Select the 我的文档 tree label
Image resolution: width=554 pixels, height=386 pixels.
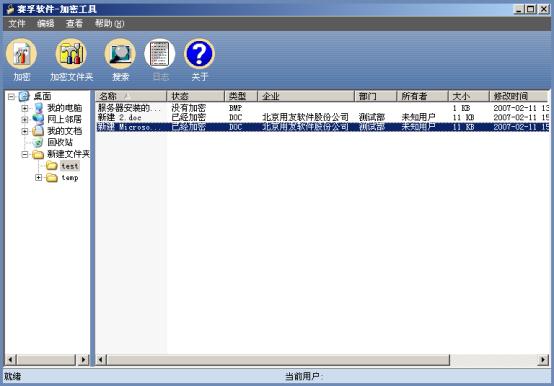click(x=65, y=131)
